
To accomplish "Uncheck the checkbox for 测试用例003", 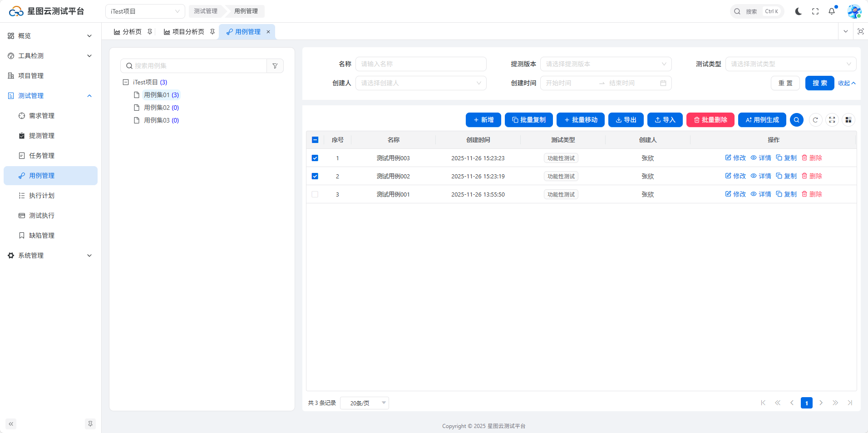I will 315,158.
